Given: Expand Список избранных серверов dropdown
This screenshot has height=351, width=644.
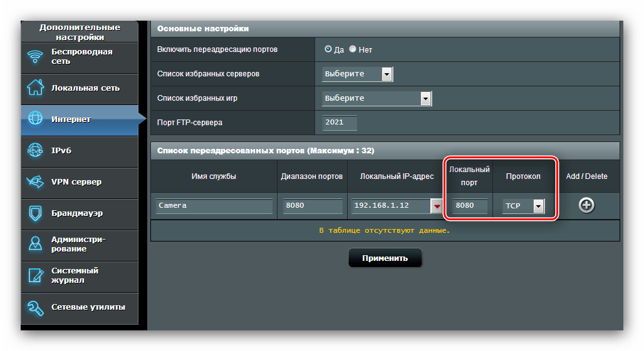Looking at the screenshot, I should point(357,74).
